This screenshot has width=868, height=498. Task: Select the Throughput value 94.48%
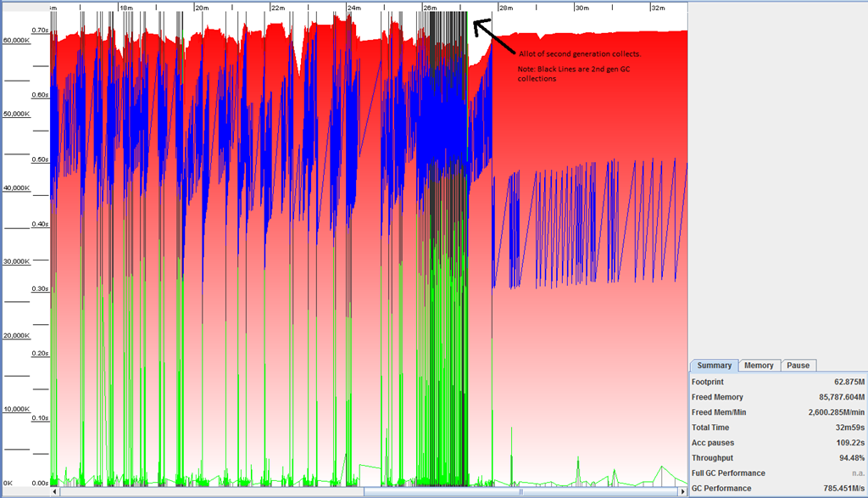[x=843, y=458]
